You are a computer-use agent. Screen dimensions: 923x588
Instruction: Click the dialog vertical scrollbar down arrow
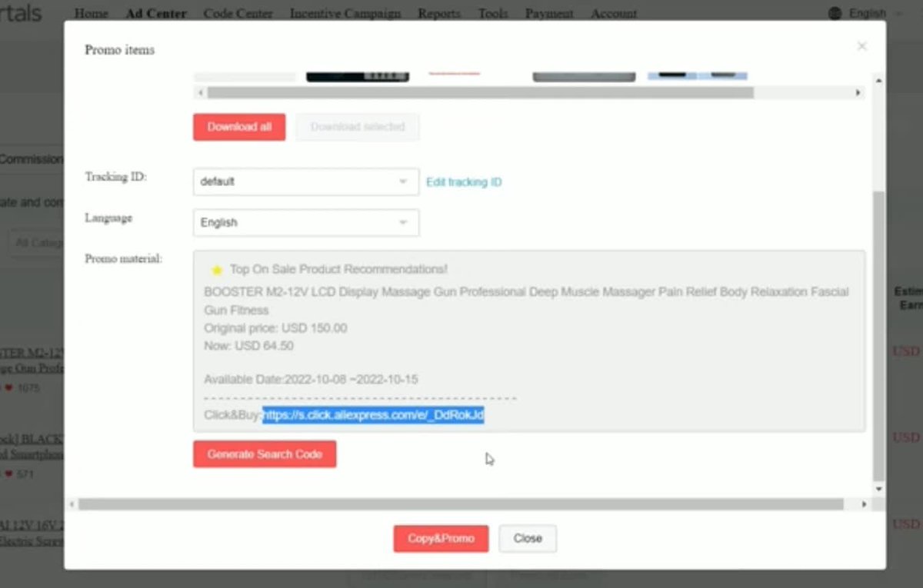pos(879,489)
